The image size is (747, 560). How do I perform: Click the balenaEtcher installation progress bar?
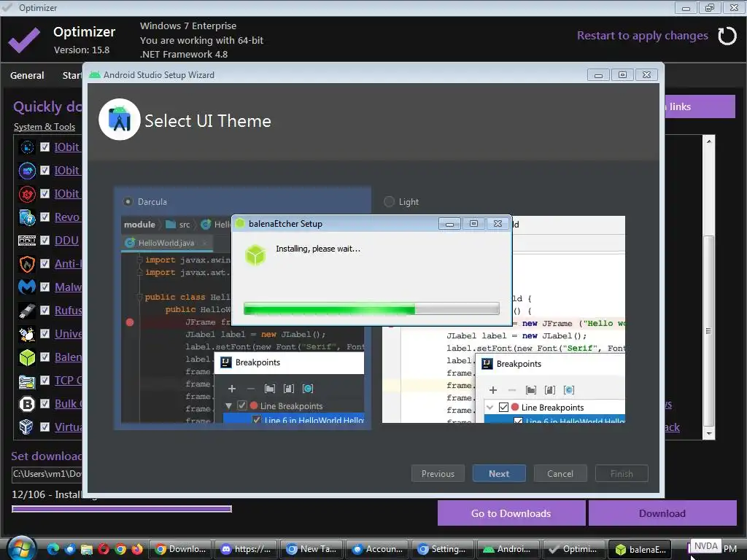coord(371,309)
